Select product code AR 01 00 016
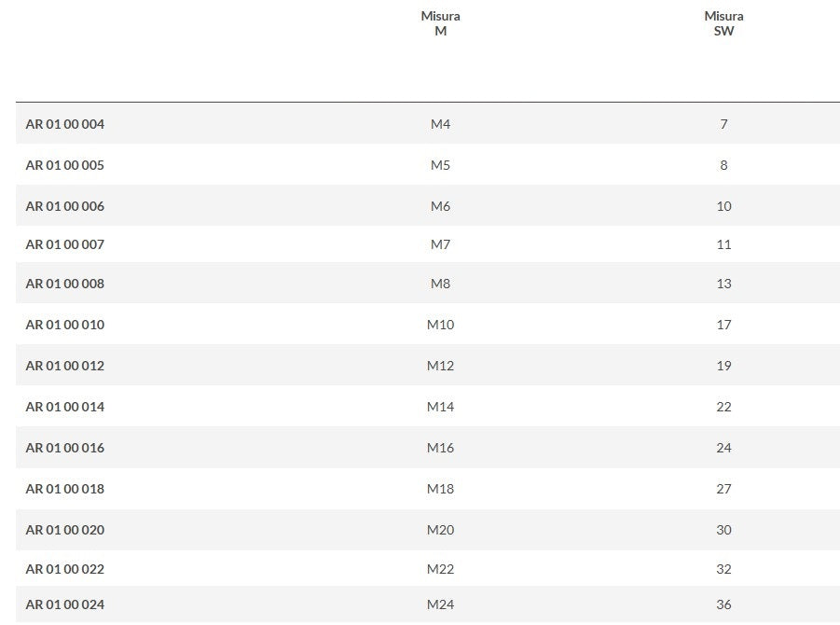This screenshot has width=840, height=625. [x=65, y=448]
